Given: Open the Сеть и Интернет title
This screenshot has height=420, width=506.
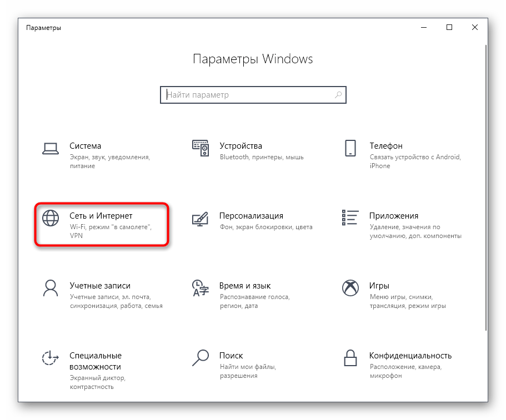Looking at the screenshot, I should (101, 216).
